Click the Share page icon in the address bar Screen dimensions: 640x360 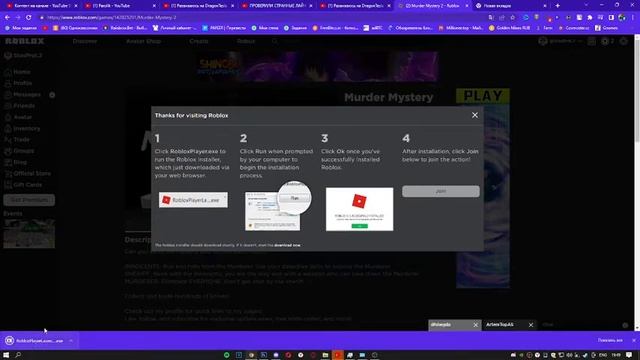tap(502, 18)
